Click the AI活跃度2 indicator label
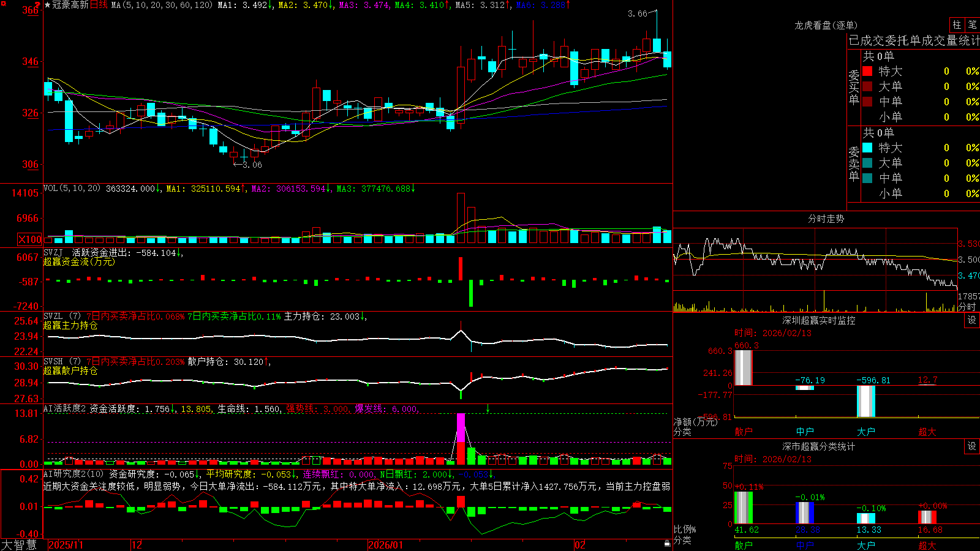The height and width of the screenshot is (551, 980). pos(65,408)
